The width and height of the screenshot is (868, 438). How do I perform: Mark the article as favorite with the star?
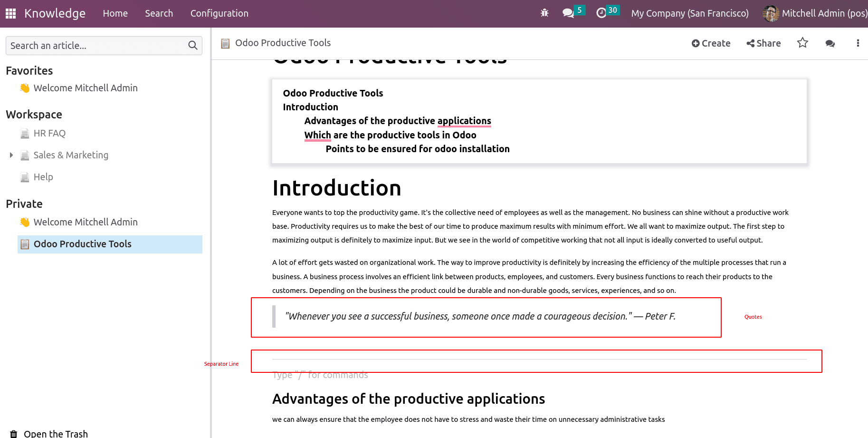802,43
